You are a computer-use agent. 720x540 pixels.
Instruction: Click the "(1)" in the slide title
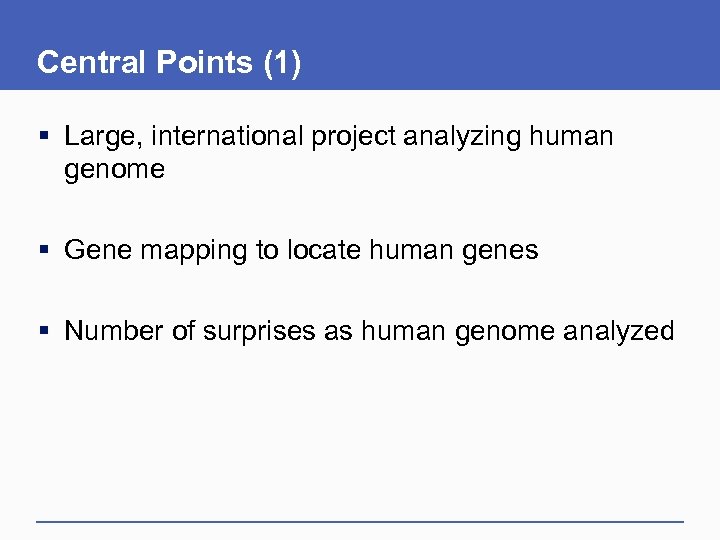(x=281, y=62)
